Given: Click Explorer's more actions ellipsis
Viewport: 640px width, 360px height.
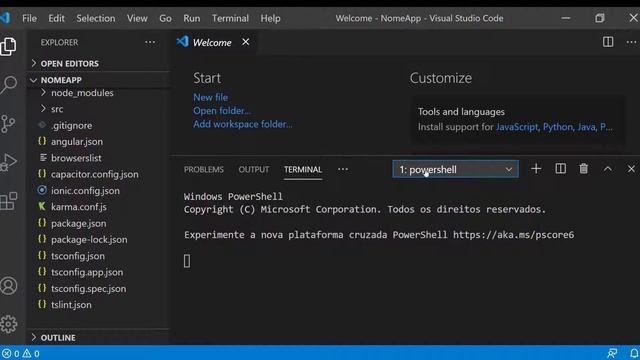Looking at the screenshot, I should click(150, 42).
